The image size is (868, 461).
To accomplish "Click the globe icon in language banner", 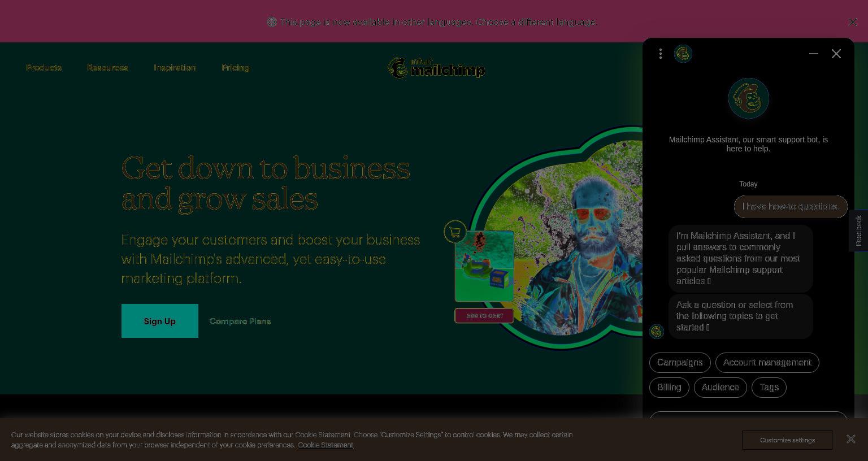I will click(x=272, y=22).
